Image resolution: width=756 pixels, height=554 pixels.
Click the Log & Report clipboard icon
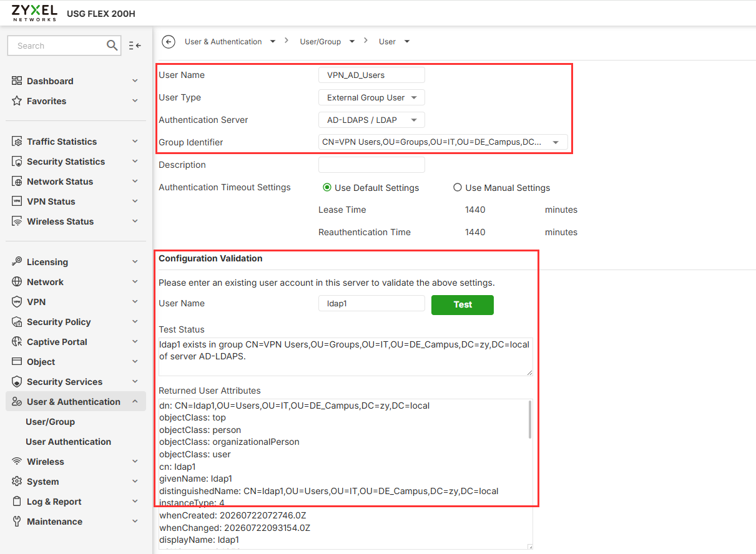pos(17,502)
